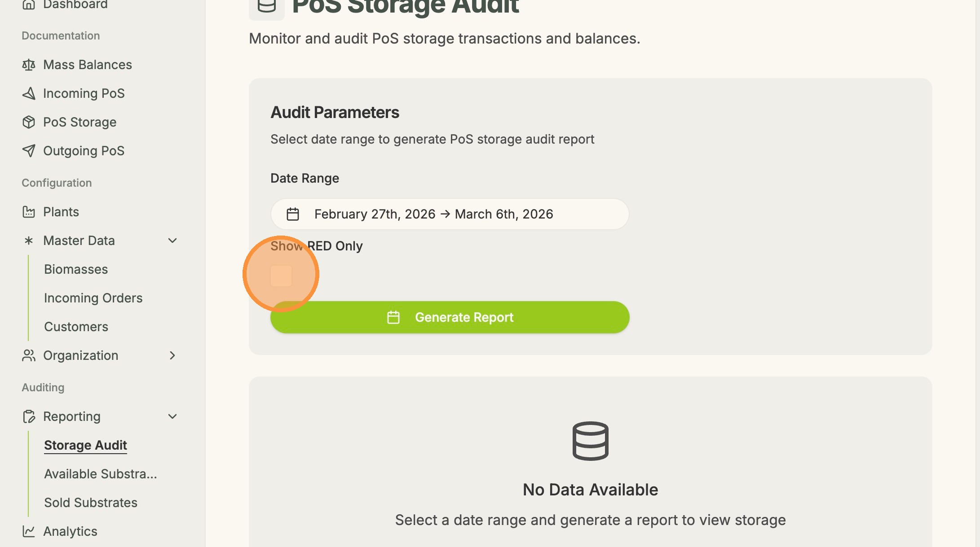
Task: Click the calendar icon in date range field
Action: [293, 214]
